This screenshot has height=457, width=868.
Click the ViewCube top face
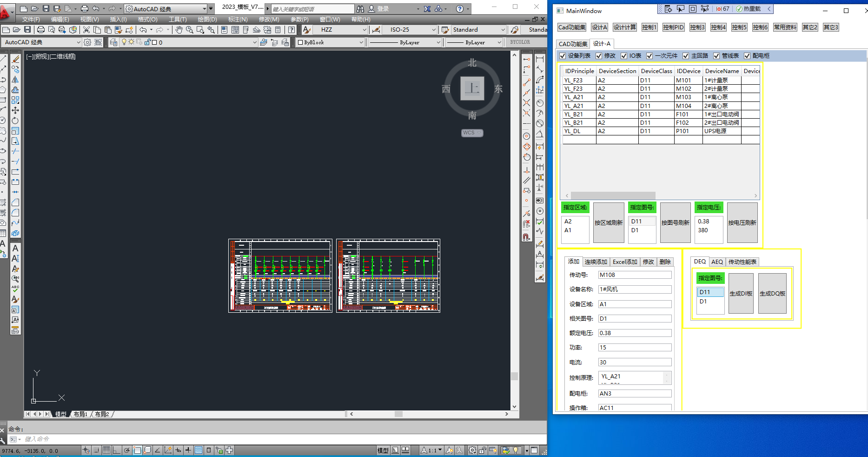coord(472,88)
